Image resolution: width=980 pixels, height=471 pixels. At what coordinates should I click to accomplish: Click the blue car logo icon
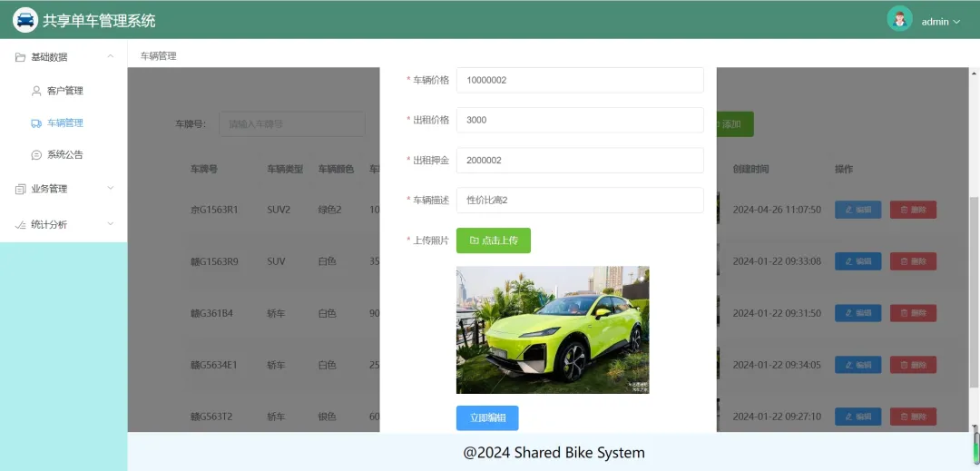[25, 20]
